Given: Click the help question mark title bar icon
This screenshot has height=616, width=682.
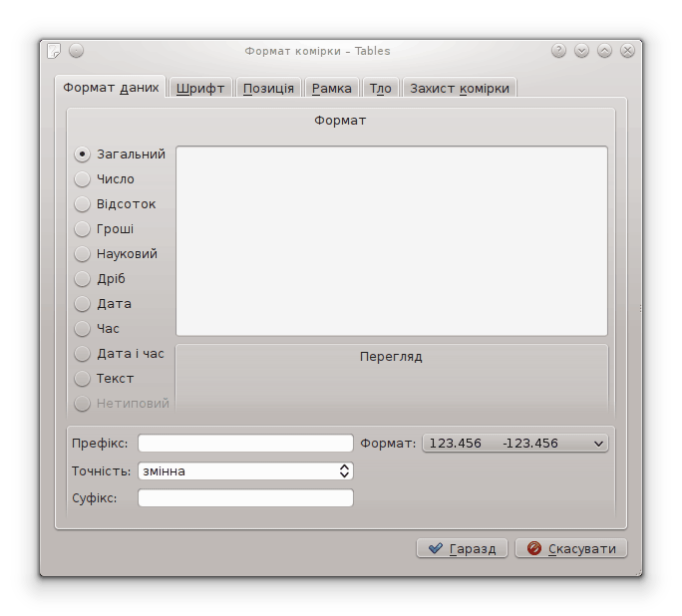Looking at the screenshot, I should coord(558,51).
